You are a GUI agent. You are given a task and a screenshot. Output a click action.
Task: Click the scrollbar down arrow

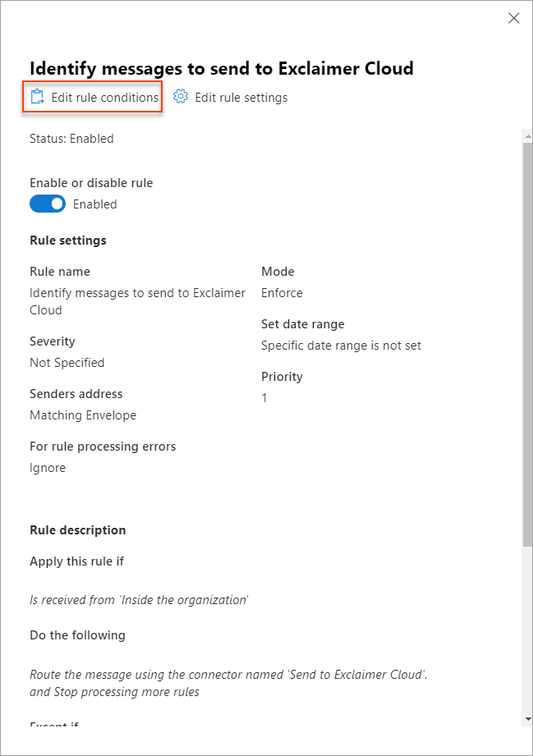(527, 719)
